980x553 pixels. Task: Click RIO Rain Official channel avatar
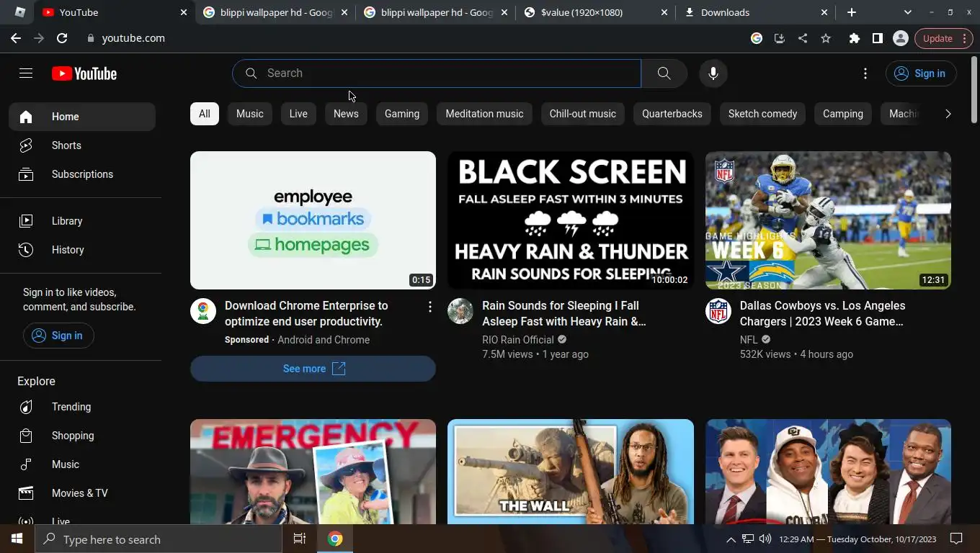point(460,311)
